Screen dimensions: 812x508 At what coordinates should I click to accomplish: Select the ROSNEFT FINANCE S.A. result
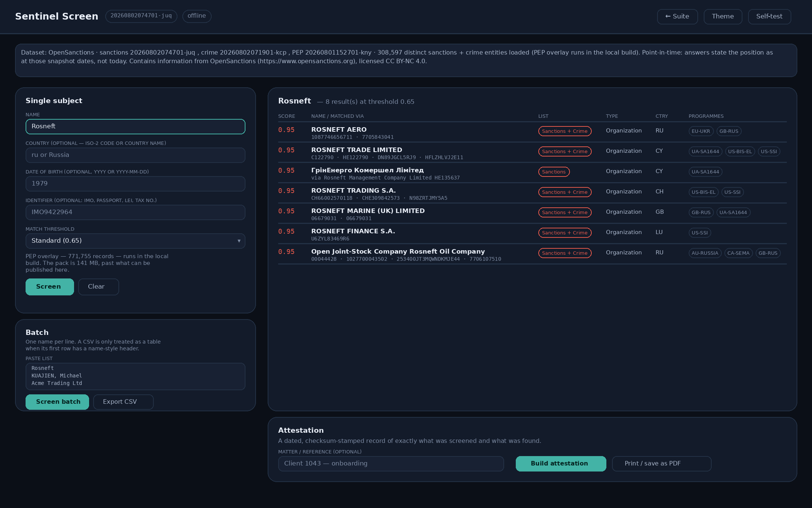353,231
